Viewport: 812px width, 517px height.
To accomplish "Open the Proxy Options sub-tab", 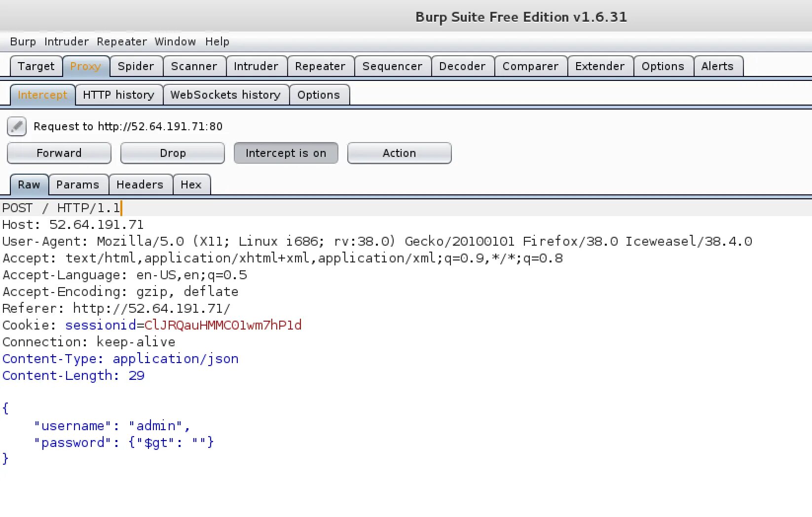I will (x=319, y=95).
